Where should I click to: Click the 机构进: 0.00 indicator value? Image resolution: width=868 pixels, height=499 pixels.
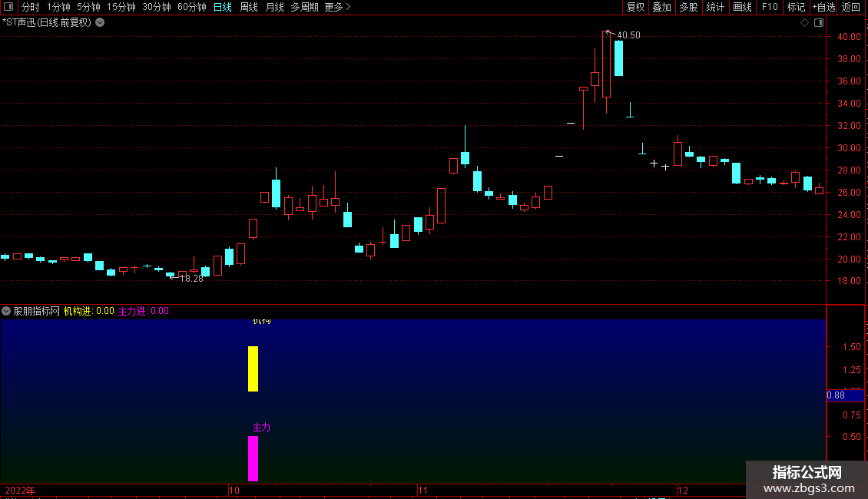(88, 311)
